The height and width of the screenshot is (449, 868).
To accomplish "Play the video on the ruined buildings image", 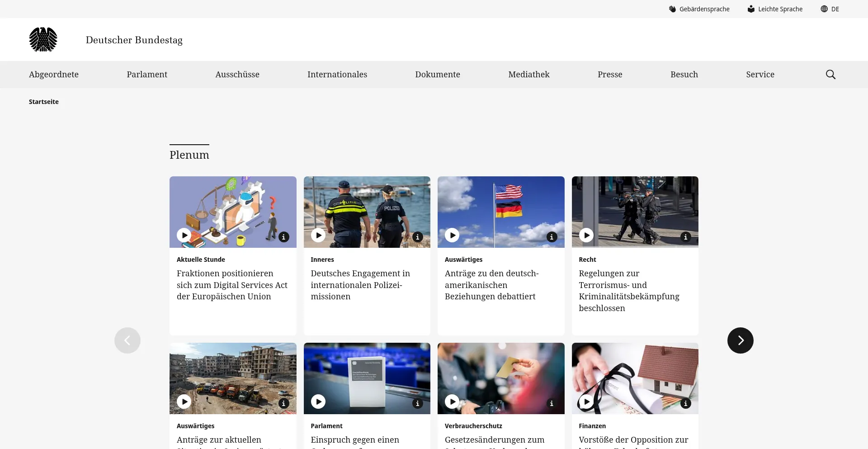I will coord(184,402).
